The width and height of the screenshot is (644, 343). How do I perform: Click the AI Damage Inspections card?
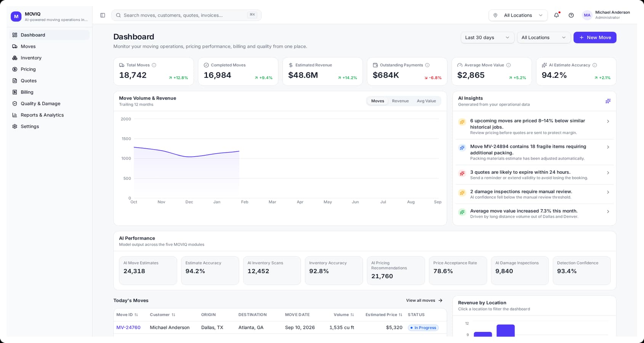tap(520, 271)
